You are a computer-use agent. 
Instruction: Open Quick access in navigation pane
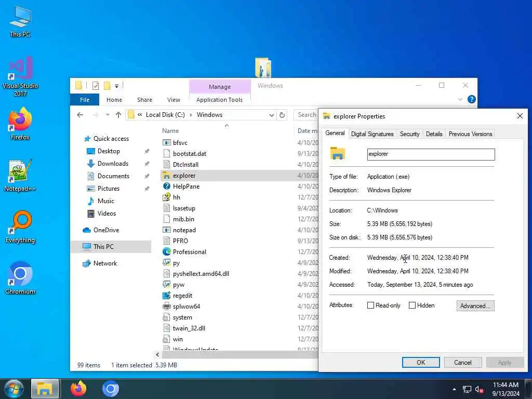tap(111, 138)
